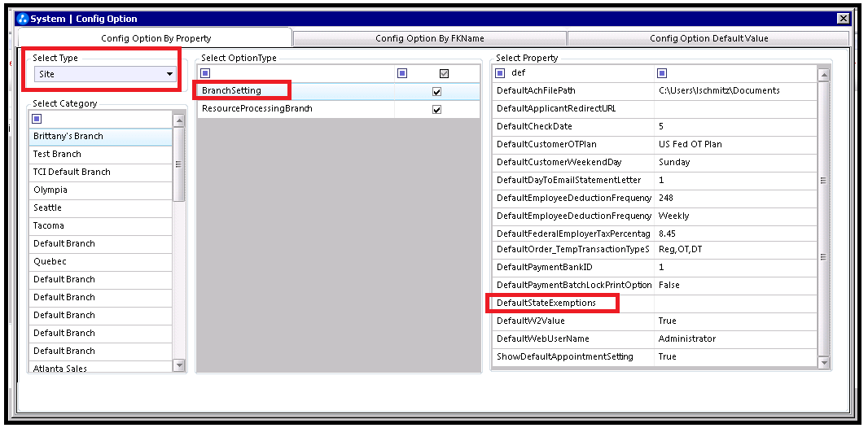Click the 8.45 value cell

coord(736,234)
